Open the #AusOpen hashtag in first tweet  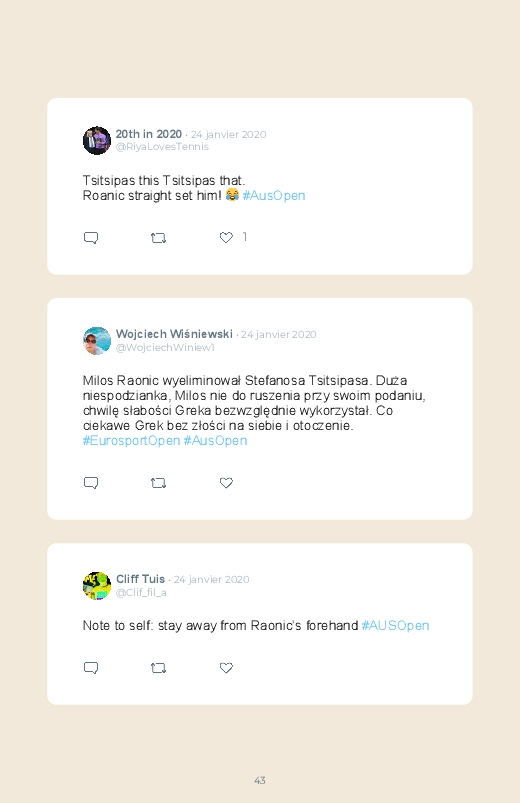click(x=274, y=196)
